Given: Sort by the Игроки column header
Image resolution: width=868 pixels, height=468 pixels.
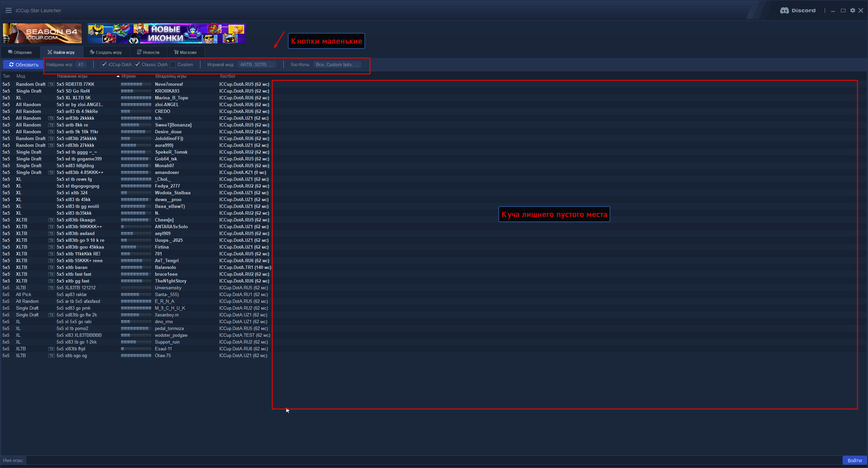Looking at the screenshot, I should coord(129,76).
